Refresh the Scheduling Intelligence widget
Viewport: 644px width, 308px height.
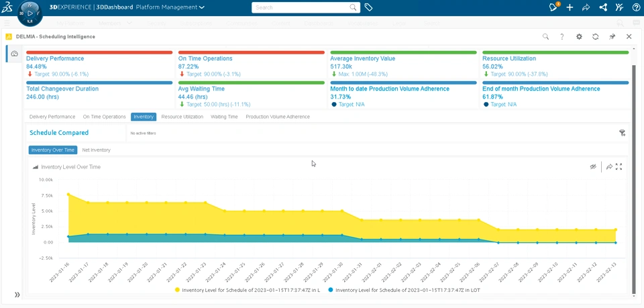[x=596, y=36]
